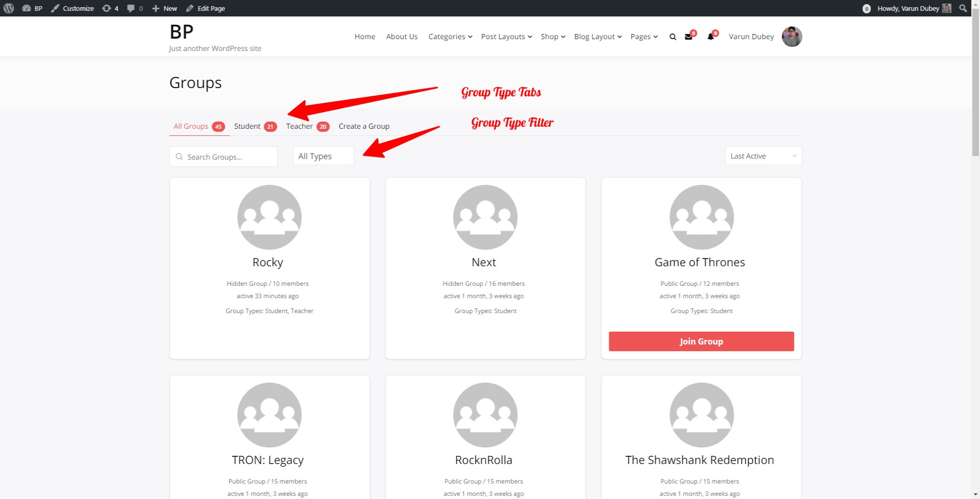980x499 pixels.
Task: Select the Create a Group tab
Action: point(364,126)
